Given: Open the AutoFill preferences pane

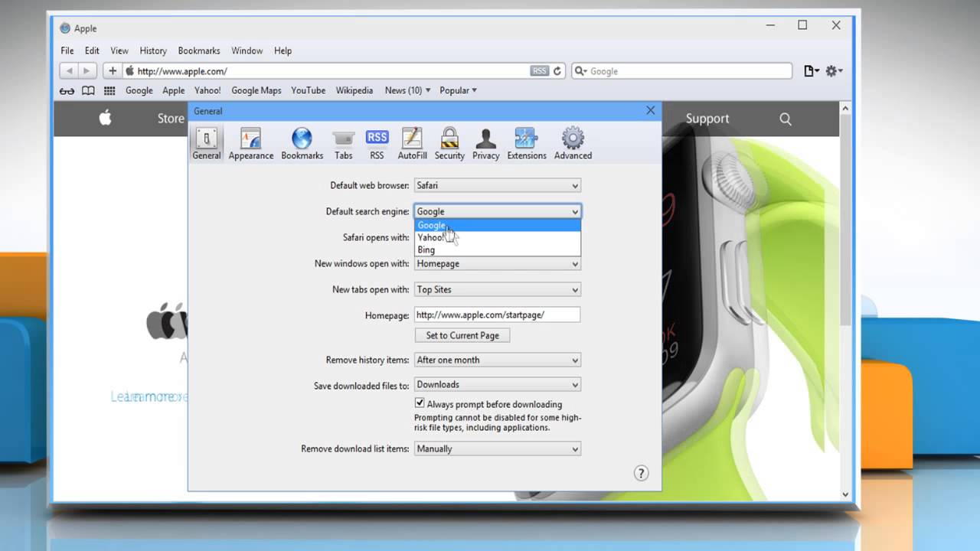Looking at the screenshot, I should click(412, 144).
